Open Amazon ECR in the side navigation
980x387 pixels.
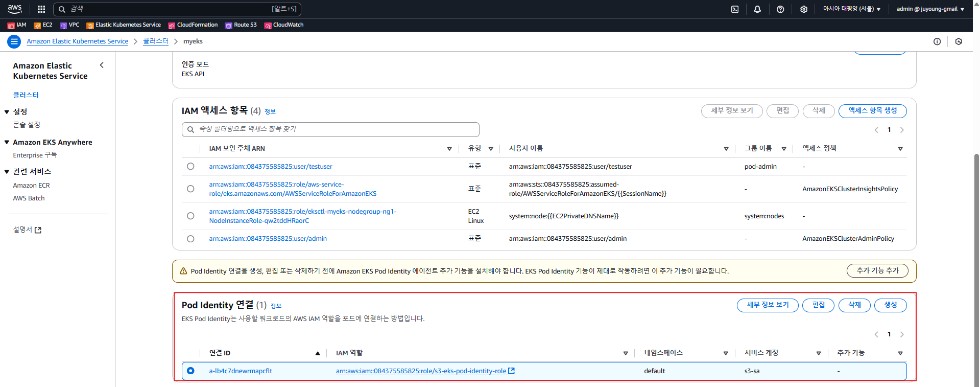pos(31,185)
